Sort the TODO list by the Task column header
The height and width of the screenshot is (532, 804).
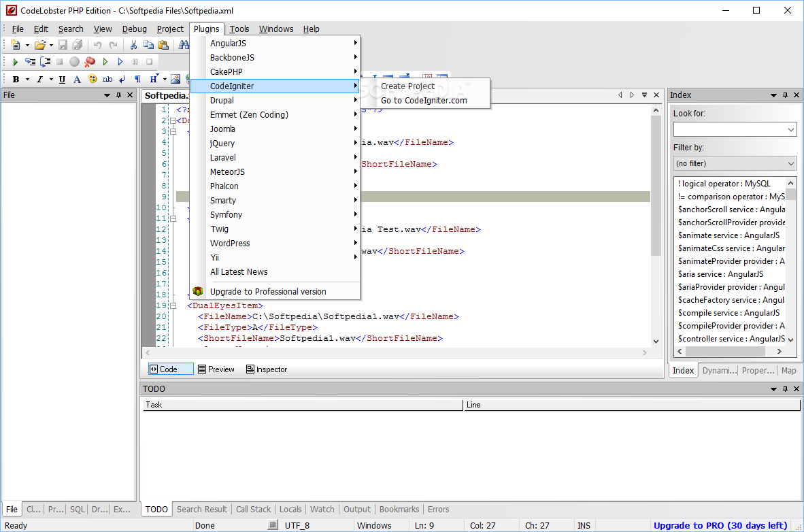tap(303, 405)
